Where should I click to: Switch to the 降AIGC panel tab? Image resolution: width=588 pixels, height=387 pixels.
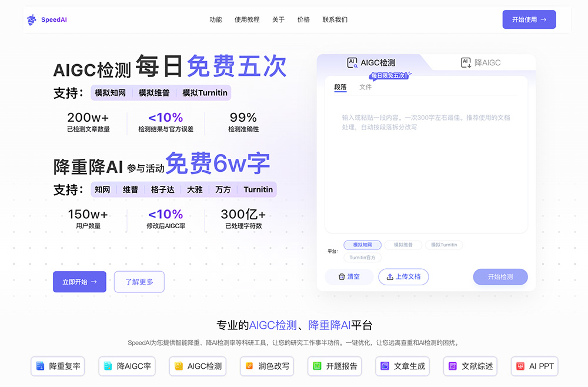(x=481, y=62)
